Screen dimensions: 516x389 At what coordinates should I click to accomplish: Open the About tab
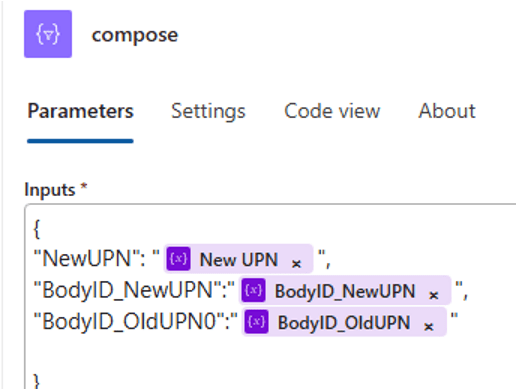coord(447,111)
